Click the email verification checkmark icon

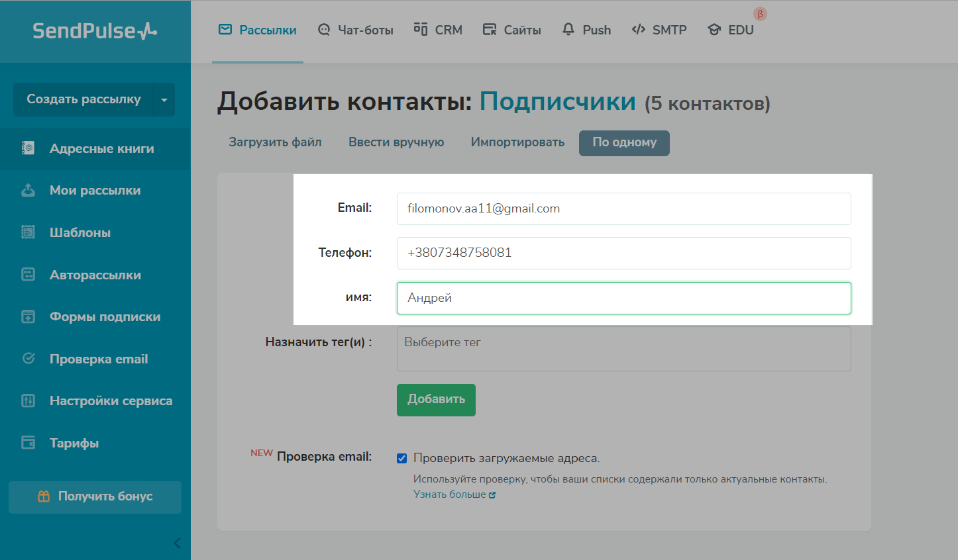pyautogui.click(x=28, y=359)
